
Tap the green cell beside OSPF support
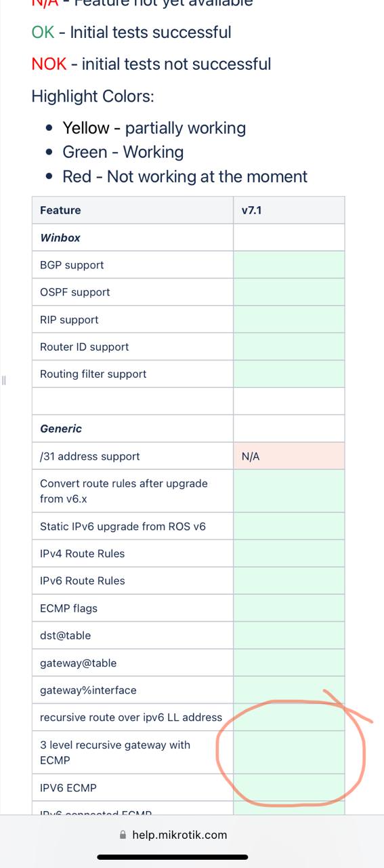pos(289,292)
